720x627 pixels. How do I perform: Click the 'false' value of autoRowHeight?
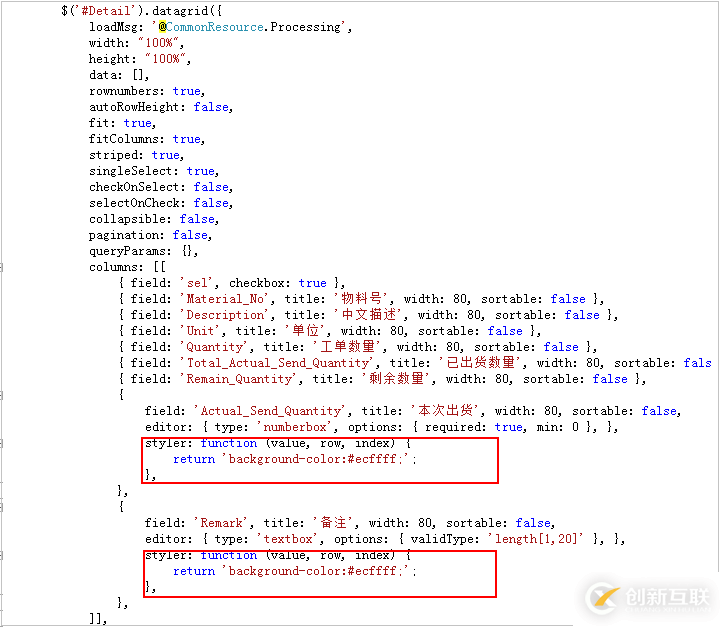[x=211, y=107]
